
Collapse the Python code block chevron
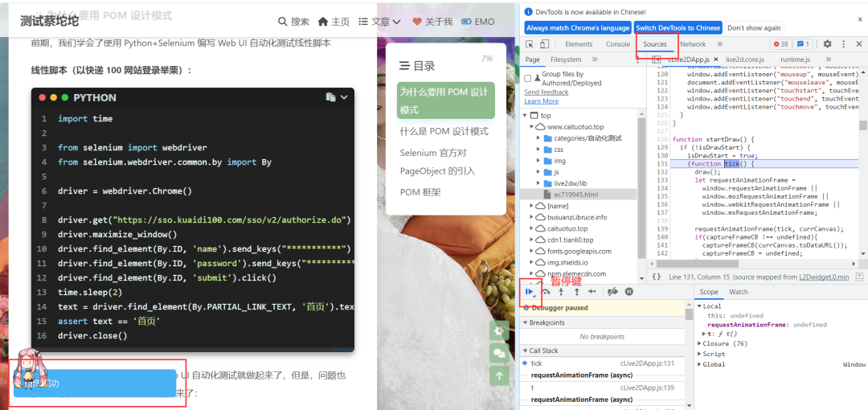pos(344,97)
